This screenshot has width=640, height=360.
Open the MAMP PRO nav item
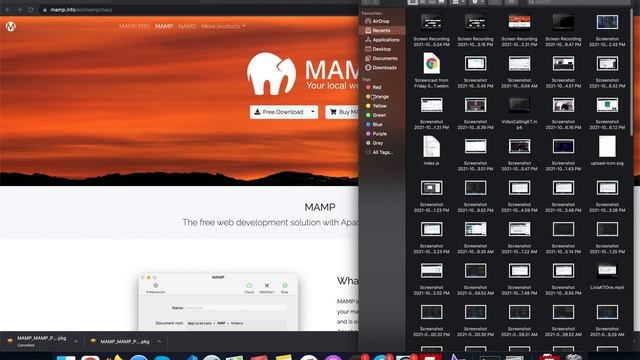[134, 26]
